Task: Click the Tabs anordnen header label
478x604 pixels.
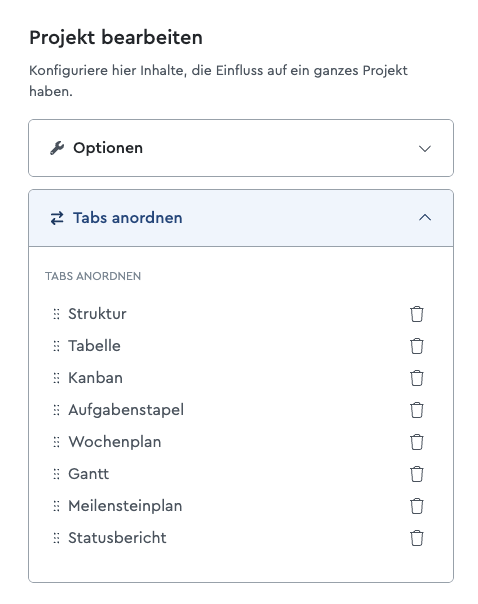Action: (127, 218)
